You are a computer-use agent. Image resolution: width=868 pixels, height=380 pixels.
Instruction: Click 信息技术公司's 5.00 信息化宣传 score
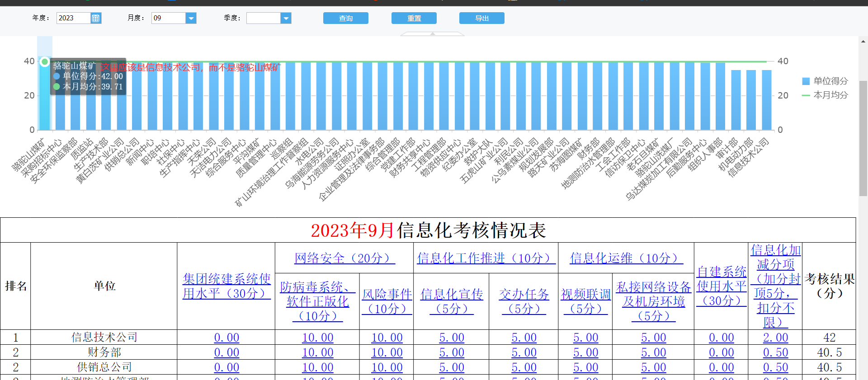(x=452, y=338)
